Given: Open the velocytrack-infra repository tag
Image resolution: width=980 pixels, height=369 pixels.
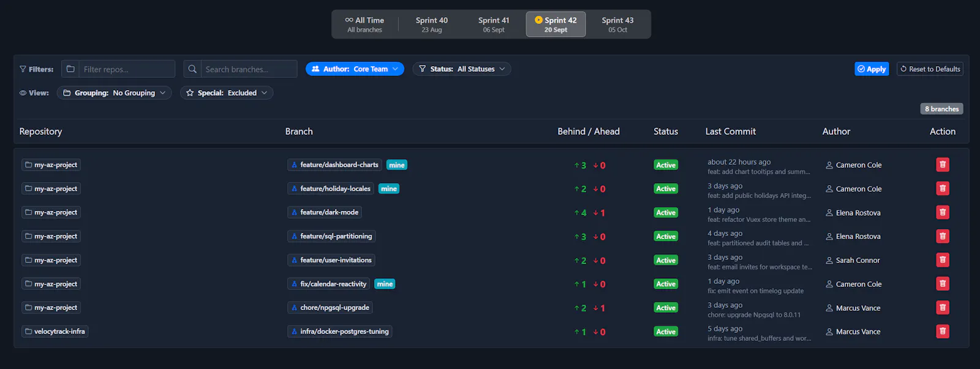Looking at the screenshot, I should click(55, 332).
